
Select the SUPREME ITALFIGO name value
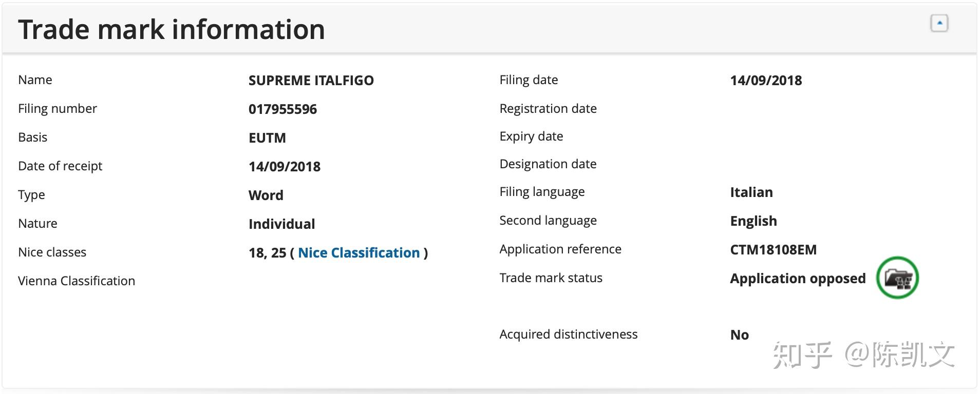tap(311, 80)
